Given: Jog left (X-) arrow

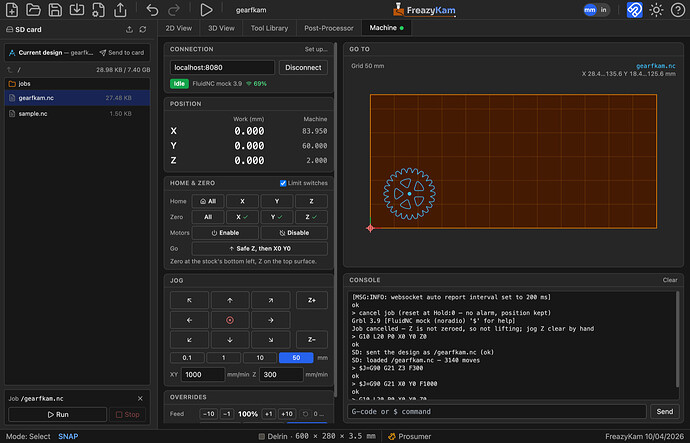Looking at the screenshot, I should [189, 320].
